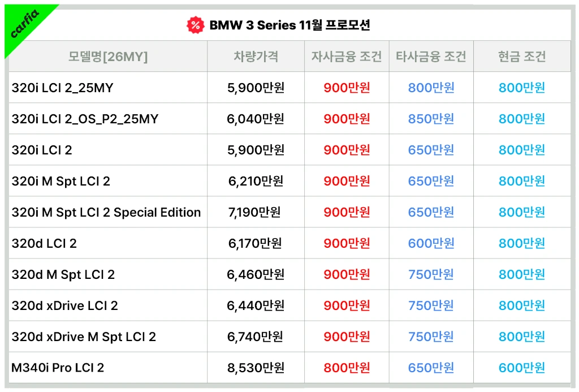Click the 6,170만원 price for 320d LCI 2
Viewport: 579px width, 392px height.
(x=256, y=243)
